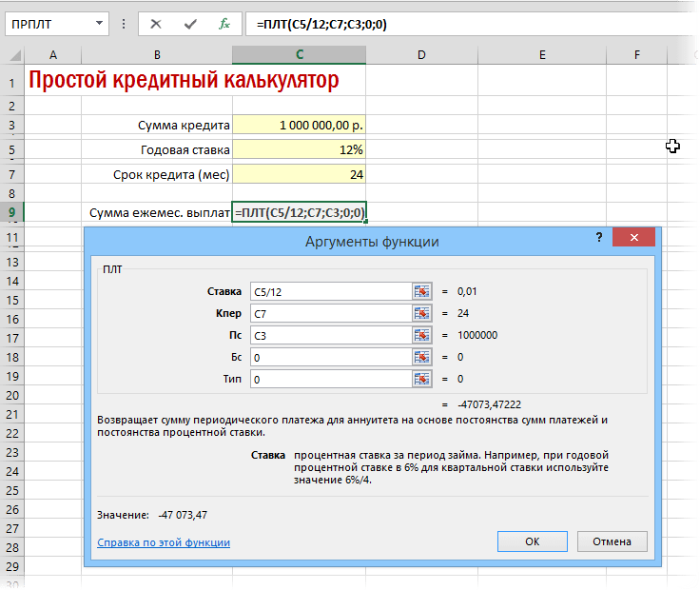700x590 pixels.
Task: Select the 12% rate cell
Action: tap(299, 149)
